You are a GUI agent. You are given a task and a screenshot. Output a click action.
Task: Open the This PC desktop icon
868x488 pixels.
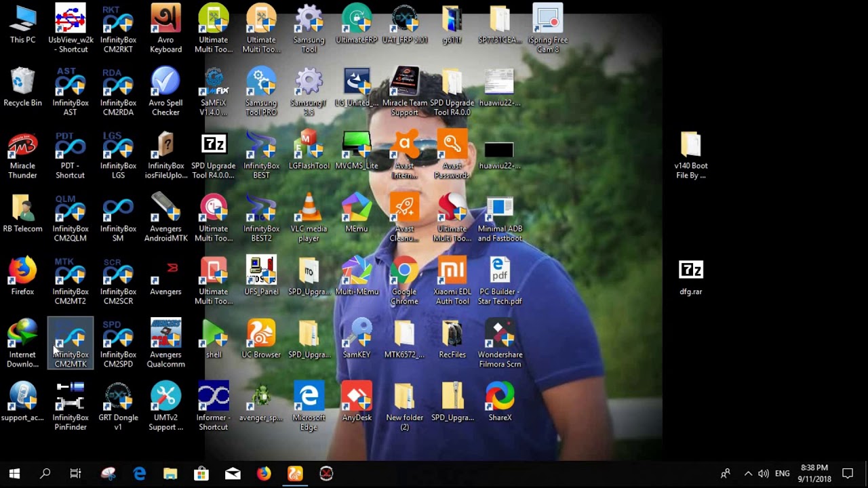(x=22, y=24)
